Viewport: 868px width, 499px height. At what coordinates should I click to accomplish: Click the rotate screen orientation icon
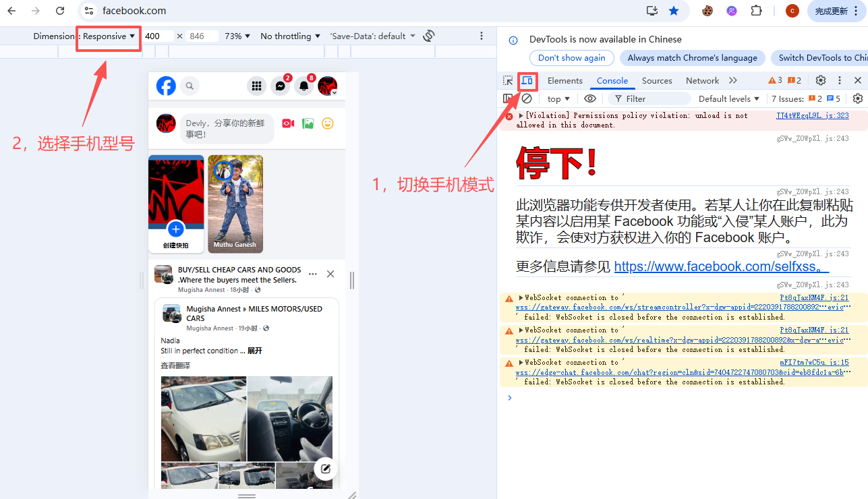[429, 36]
